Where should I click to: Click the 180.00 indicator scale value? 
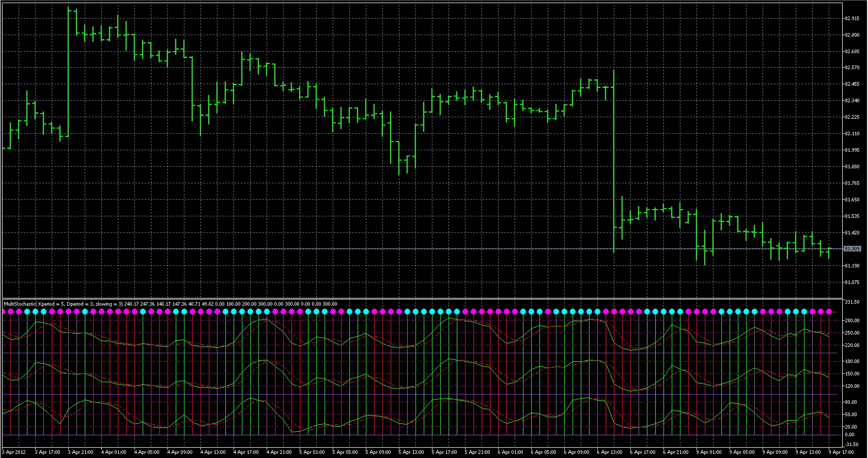tap(852, 361)
